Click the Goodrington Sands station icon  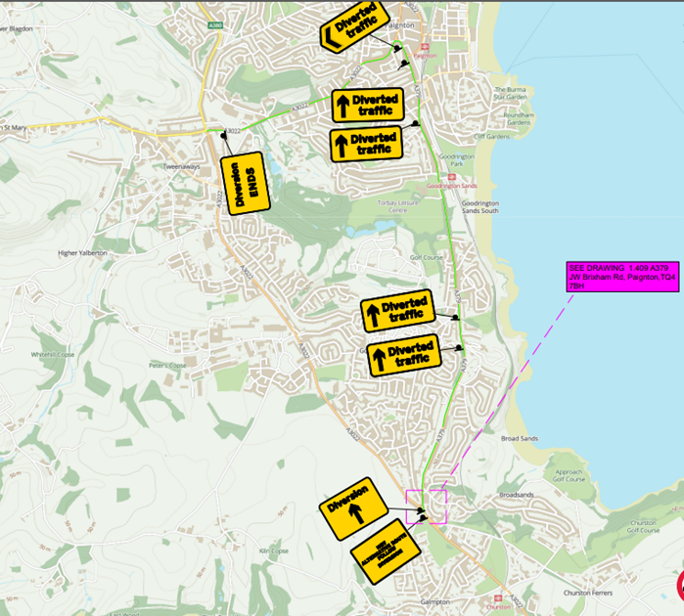tap(451, 177)
